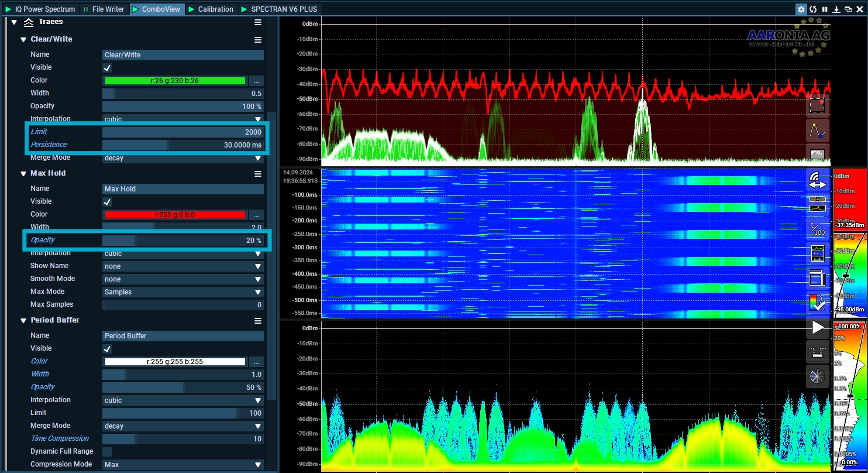
Task: Click the frequency span arrows icon
Action: click(x=817, y=180)
